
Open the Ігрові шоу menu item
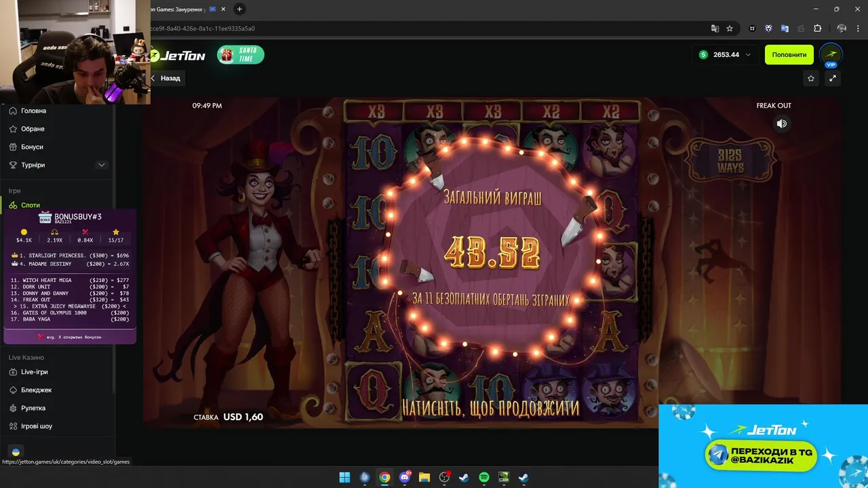(37, 426)
